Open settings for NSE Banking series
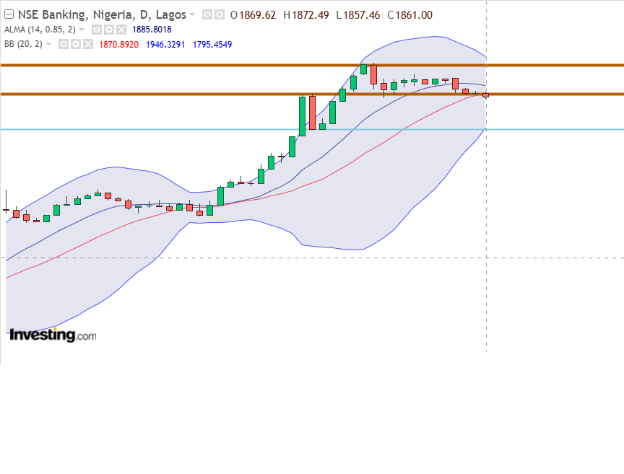Screen dimensions: 624x474 click(219, 15)
